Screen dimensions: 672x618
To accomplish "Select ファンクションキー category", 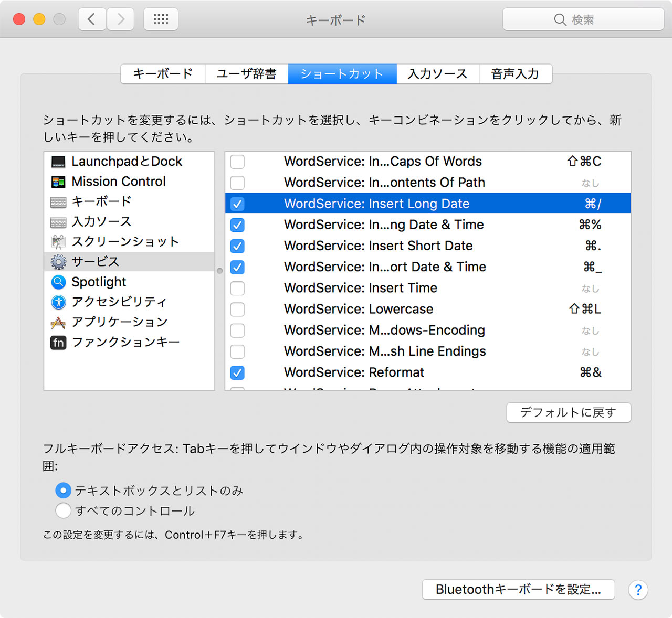I will [129, 343].
